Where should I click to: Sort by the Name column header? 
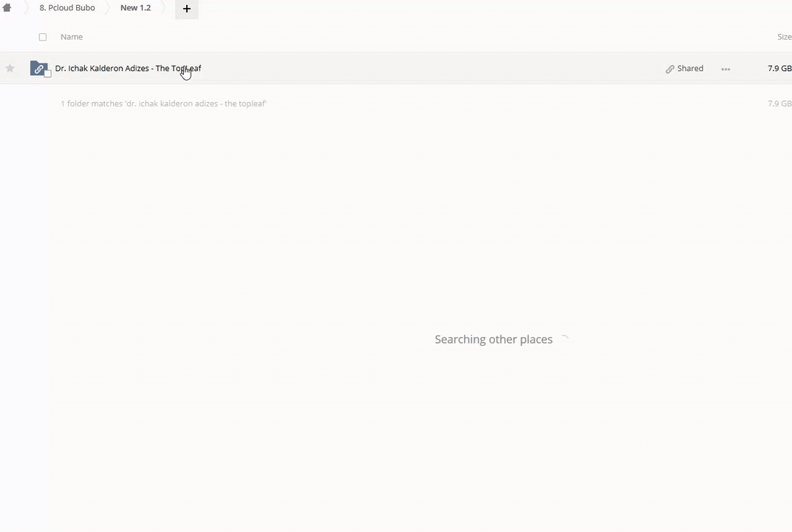coord(72,37)
